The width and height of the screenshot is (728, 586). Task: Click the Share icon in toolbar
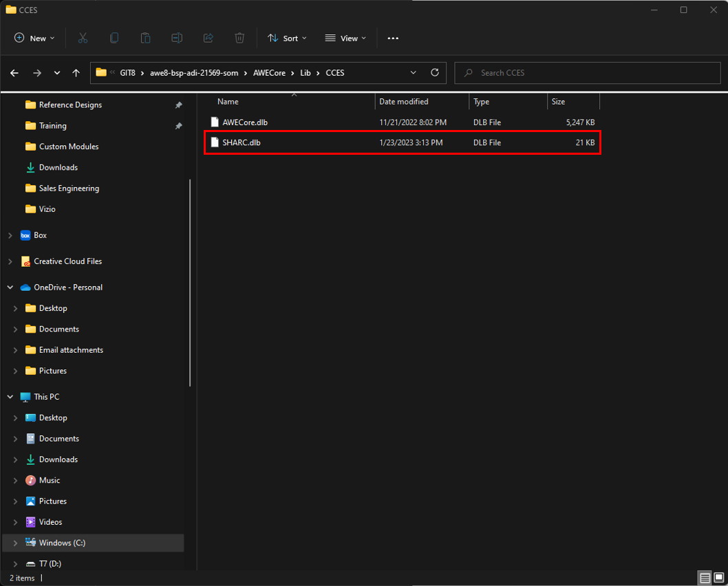click(208, 39)
